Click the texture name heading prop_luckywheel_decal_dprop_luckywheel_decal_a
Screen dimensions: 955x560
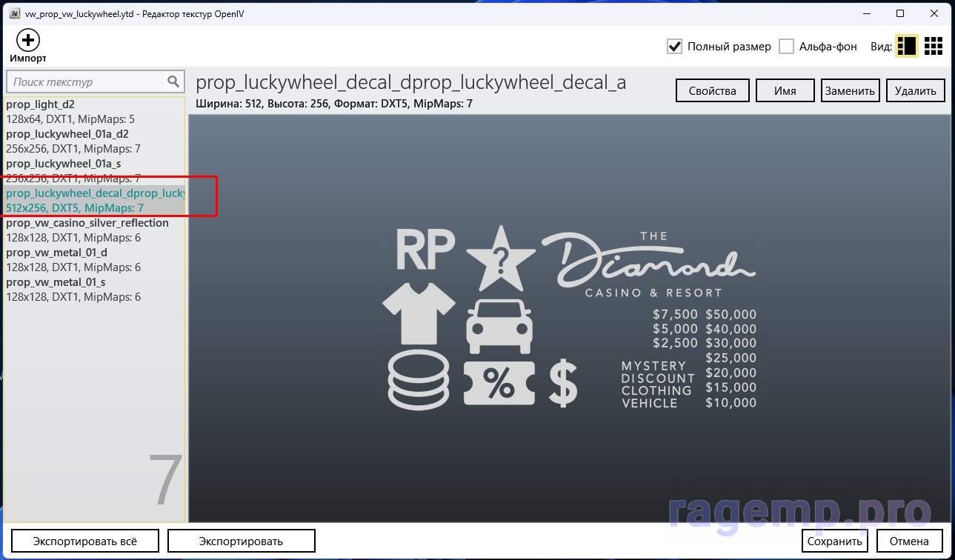coord(411,82)
